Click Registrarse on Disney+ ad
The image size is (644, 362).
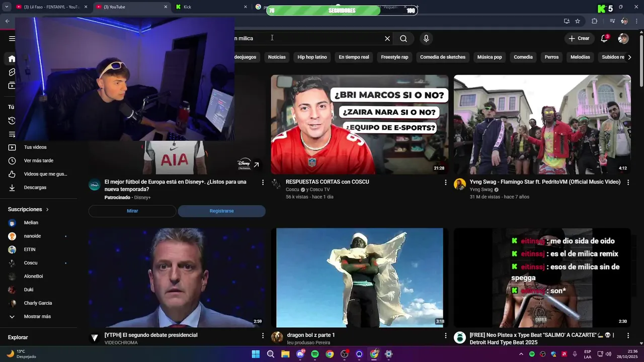221,211
